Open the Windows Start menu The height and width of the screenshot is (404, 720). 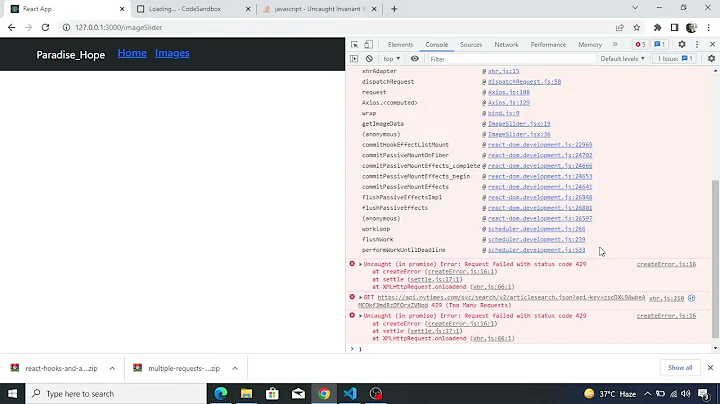point(12,394)
